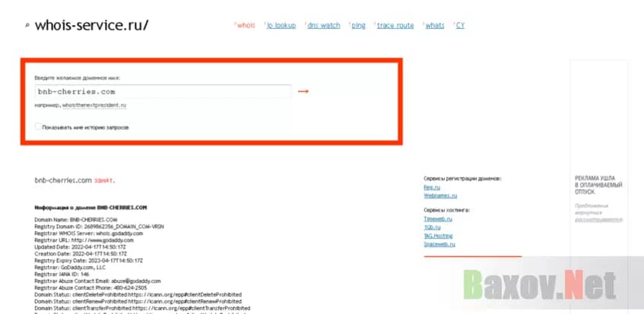Enable the request history checkbox

[38, 127]
